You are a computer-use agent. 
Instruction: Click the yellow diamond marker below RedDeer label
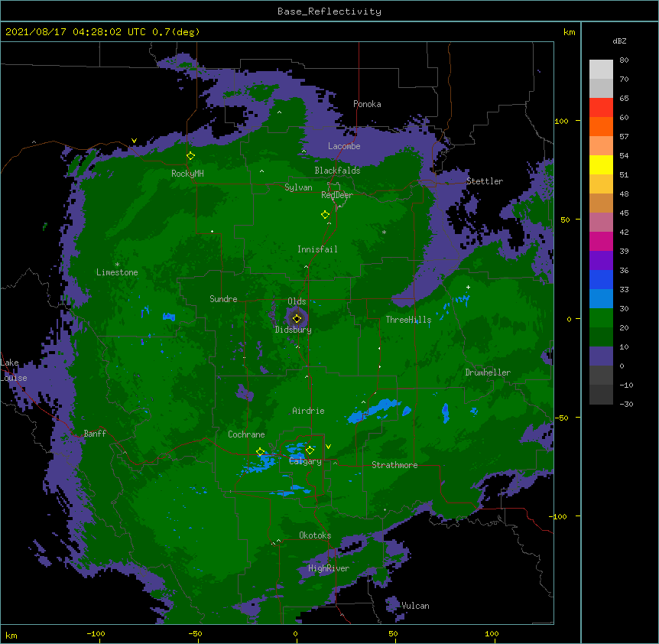tap(326, 215)
